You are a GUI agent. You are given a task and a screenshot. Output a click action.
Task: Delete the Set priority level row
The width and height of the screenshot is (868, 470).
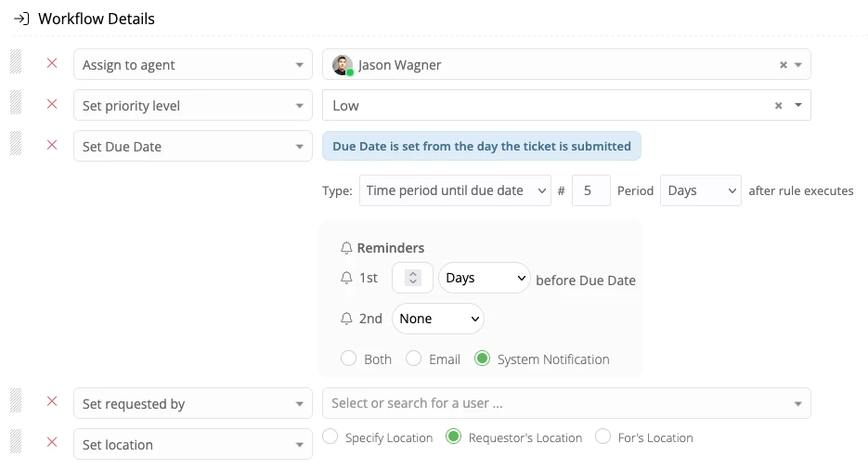[52, 105]
